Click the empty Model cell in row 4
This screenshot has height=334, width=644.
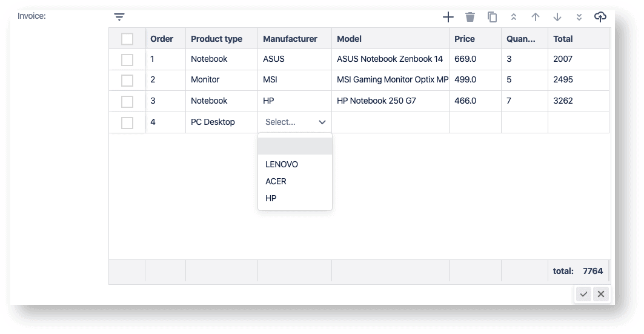390,122
